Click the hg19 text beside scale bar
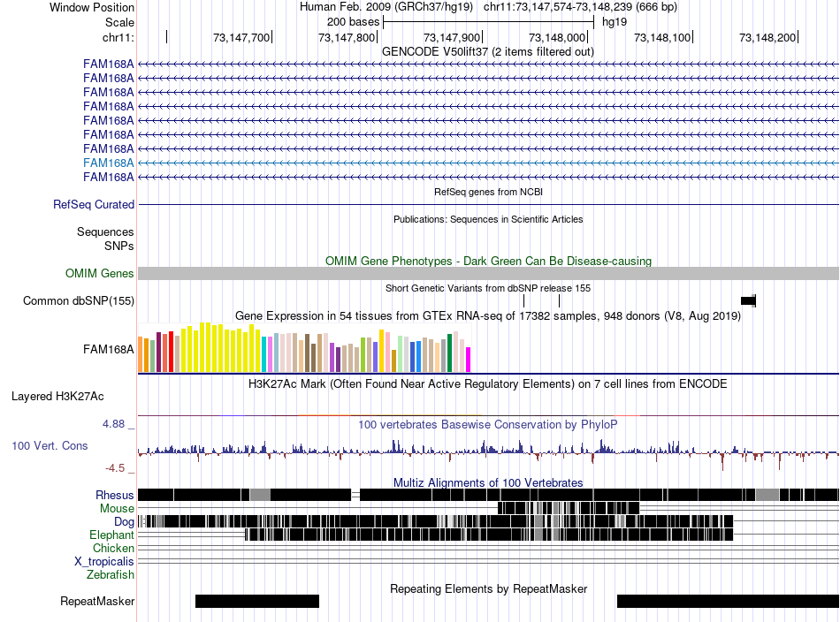Screen dimensions: 840x622 coord(615,22)
